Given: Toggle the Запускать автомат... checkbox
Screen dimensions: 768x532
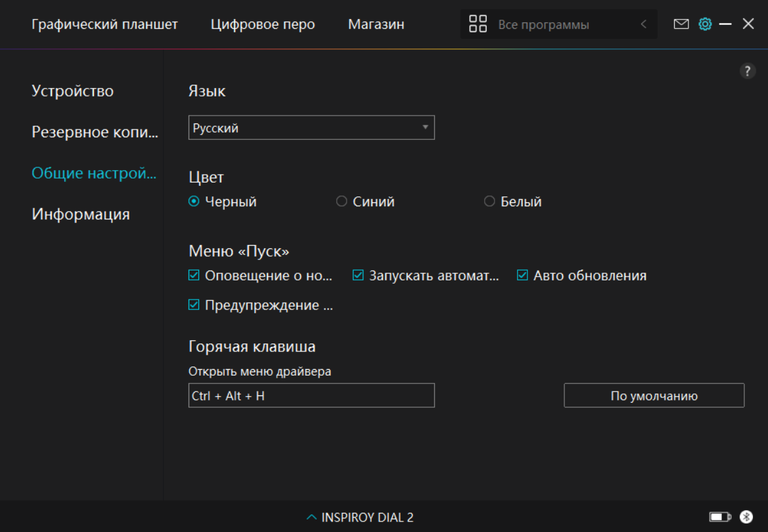Looking at the screenshot, I should tap(358, 276).
